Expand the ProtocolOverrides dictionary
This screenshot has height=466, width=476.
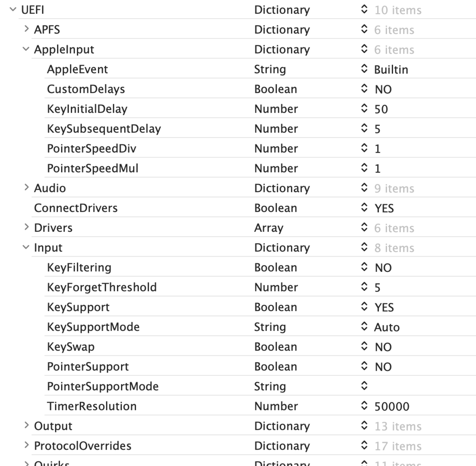26,446
